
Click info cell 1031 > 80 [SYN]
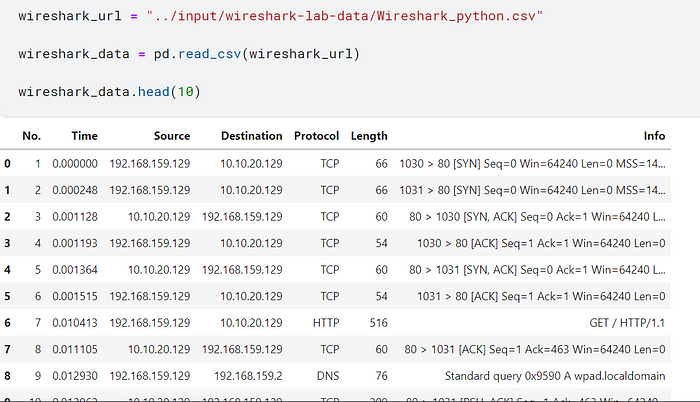(x=532, y=190)
